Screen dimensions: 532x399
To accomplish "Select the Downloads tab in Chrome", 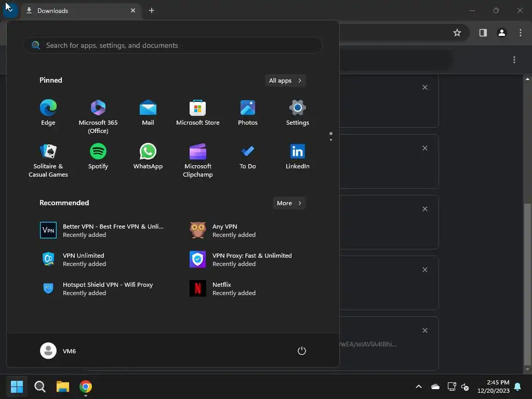I will (82, 10).
